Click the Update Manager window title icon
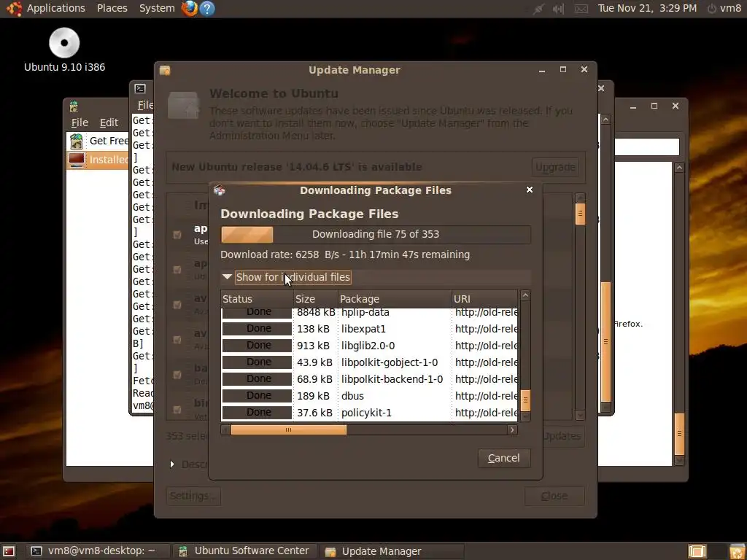The height and width of the screenshot is (560, 747). coord(165,70)
